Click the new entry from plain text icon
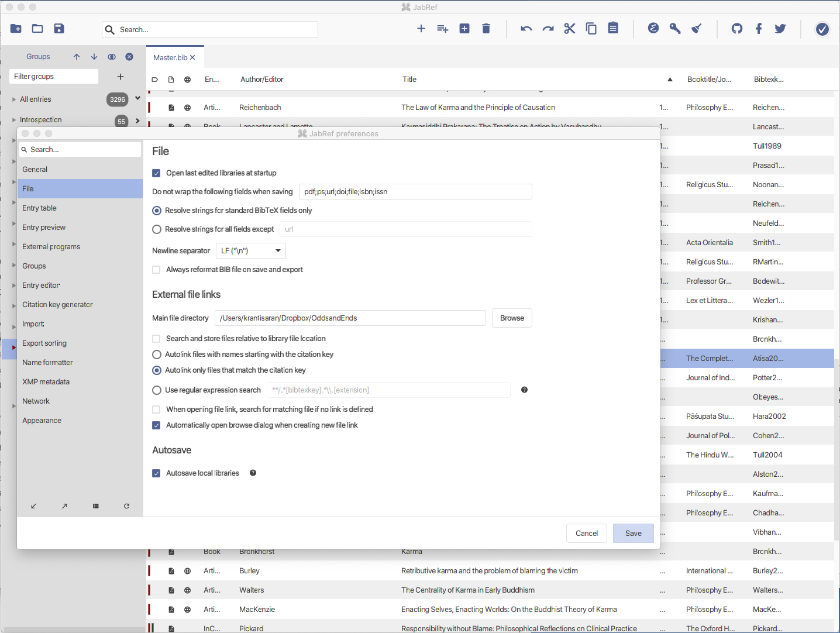 pyautogui.click(x=464, y=29)
